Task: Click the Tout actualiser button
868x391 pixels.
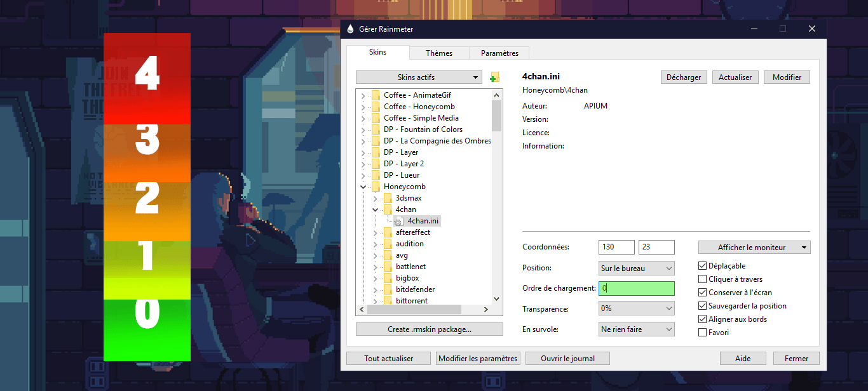Action: tap(388, 359)
